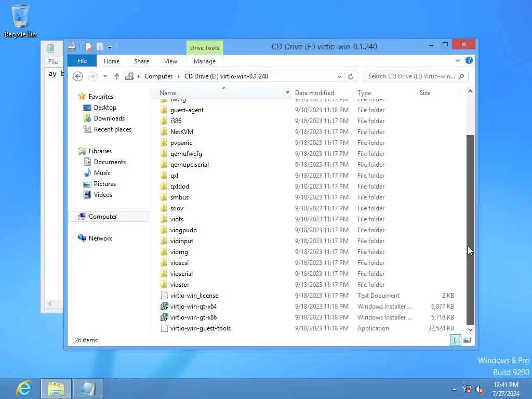Select the qemufwcfg folder name
The width and height of the screenshot is (532, 399).
[186, 154]
